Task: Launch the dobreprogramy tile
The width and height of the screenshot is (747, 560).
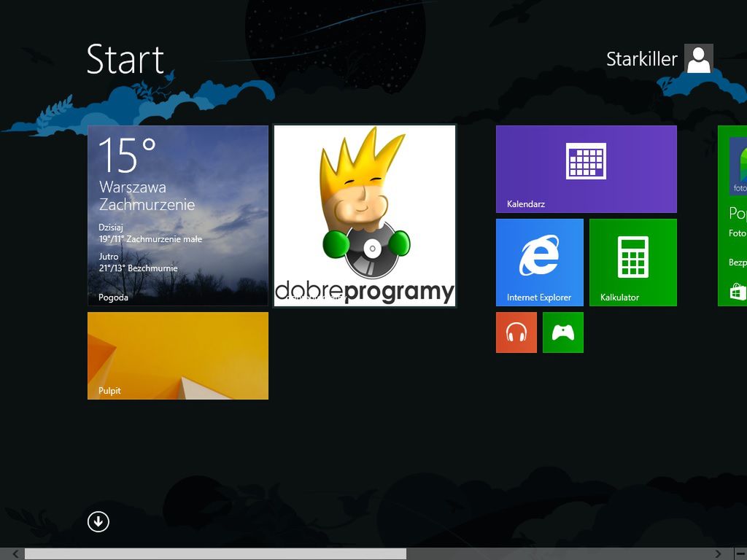Action: (365, 216)
